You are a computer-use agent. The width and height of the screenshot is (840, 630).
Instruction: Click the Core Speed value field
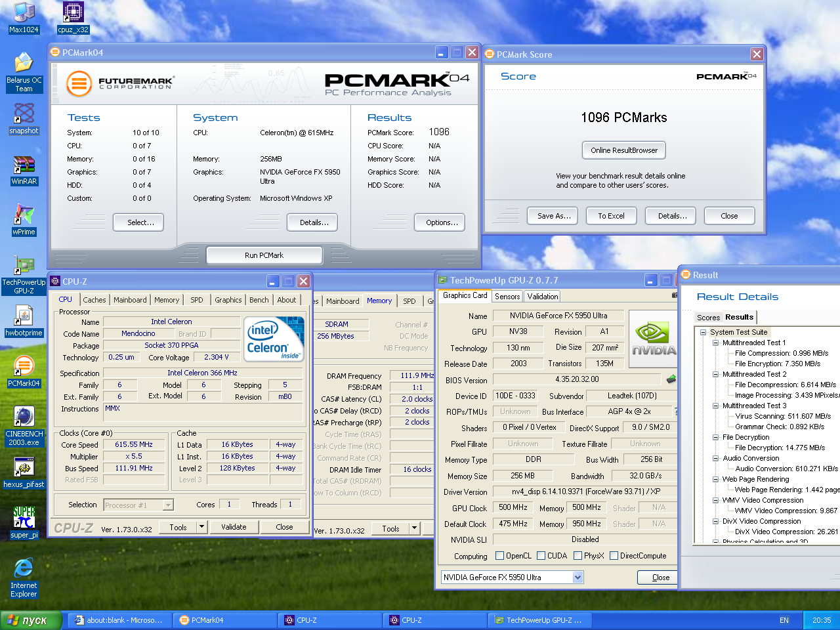click(x=134, y=444)
